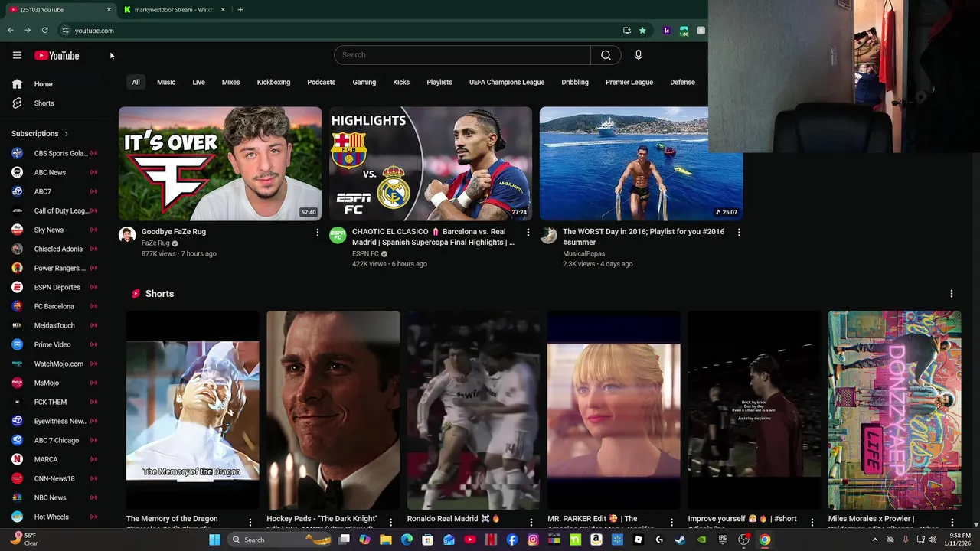Open the CBS Sports Golazo subscription
980x551 pixels.
coord(54,153)
